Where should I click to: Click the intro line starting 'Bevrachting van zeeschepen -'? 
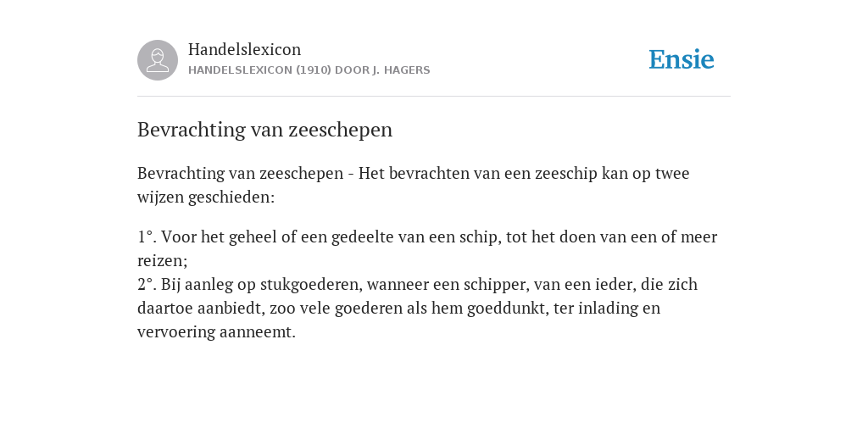[x=413, y=173]
